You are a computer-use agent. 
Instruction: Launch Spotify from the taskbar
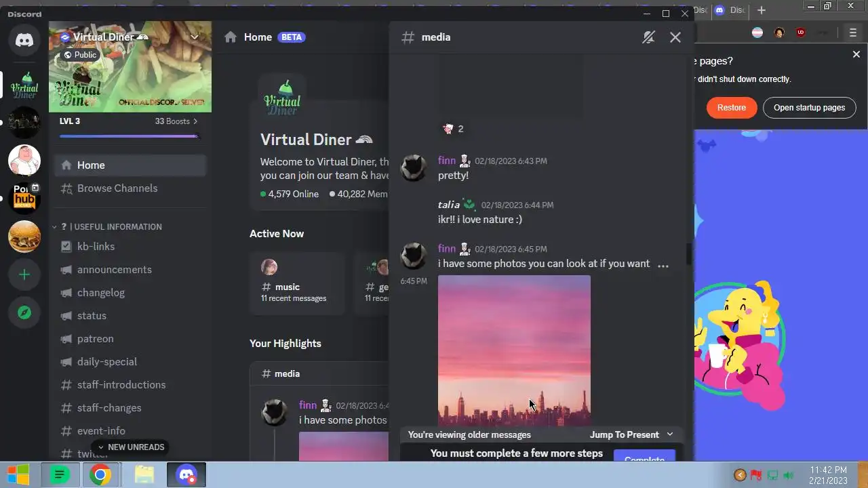[60, 475]
